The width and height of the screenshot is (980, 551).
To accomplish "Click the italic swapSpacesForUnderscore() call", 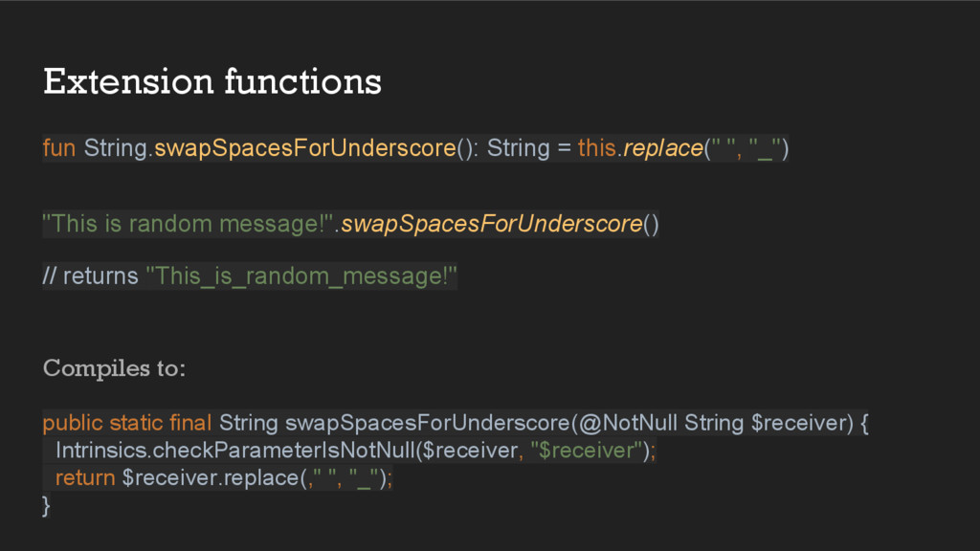I will [x=500, y=224].
